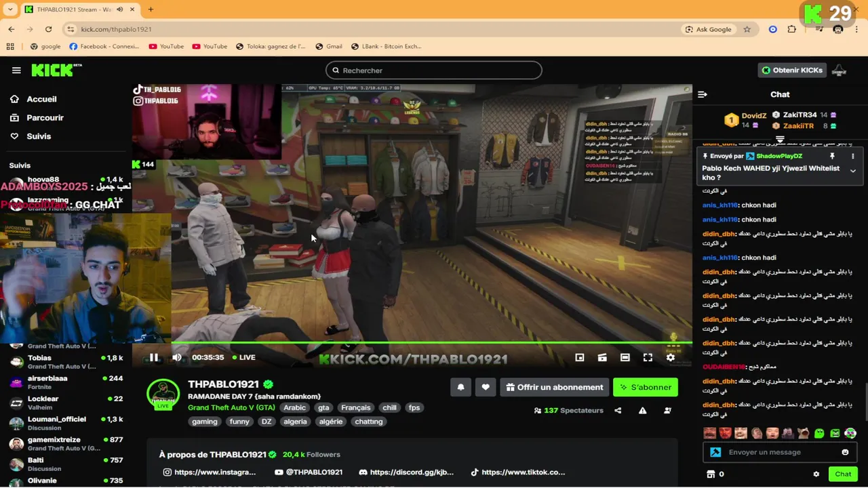Click Ask Google lens button

click(x=708, y=29)
